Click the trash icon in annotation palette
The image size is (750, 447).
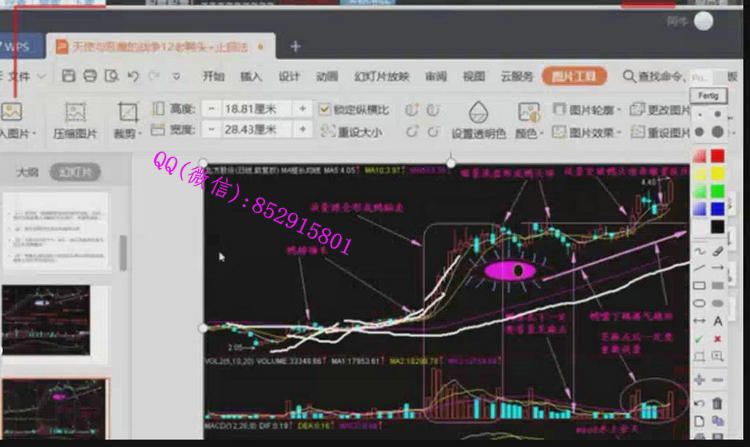tap(718, 402)
